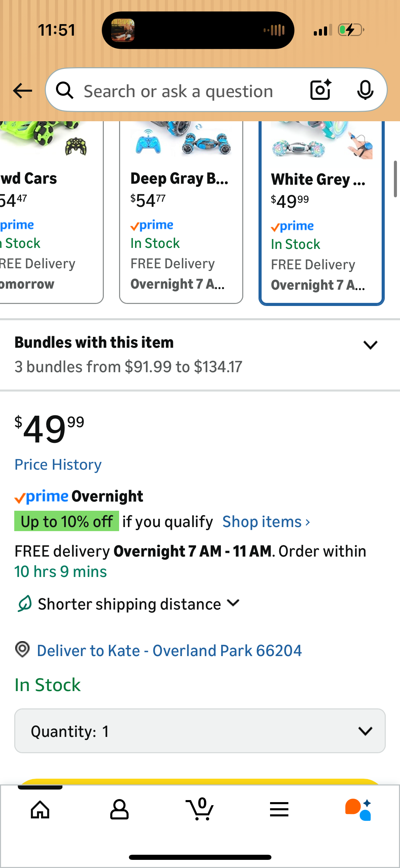Tap the search magnifier icon
This screenshot has width=400, height=868.
click(x=65, y=91)
